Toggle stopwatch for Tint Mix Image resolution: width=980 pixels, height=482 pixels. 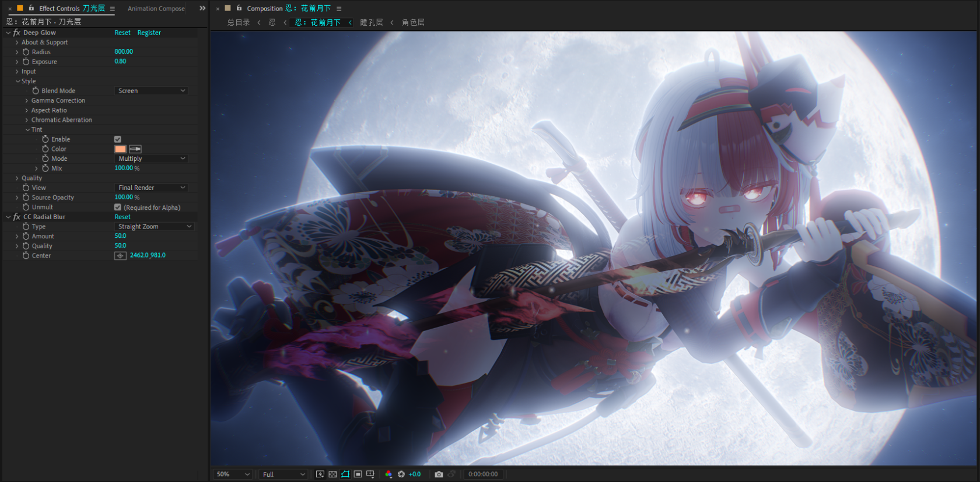click(x=45, y=168)
